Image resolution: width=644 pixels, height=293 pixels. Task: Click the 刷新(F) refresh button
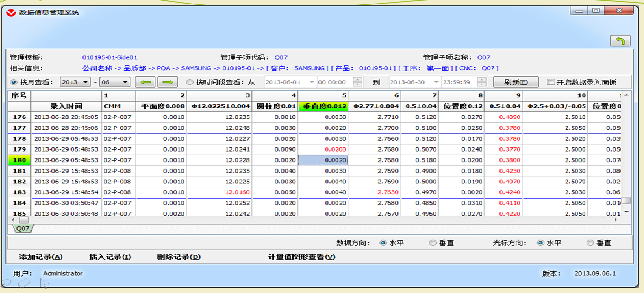[515, 82]
